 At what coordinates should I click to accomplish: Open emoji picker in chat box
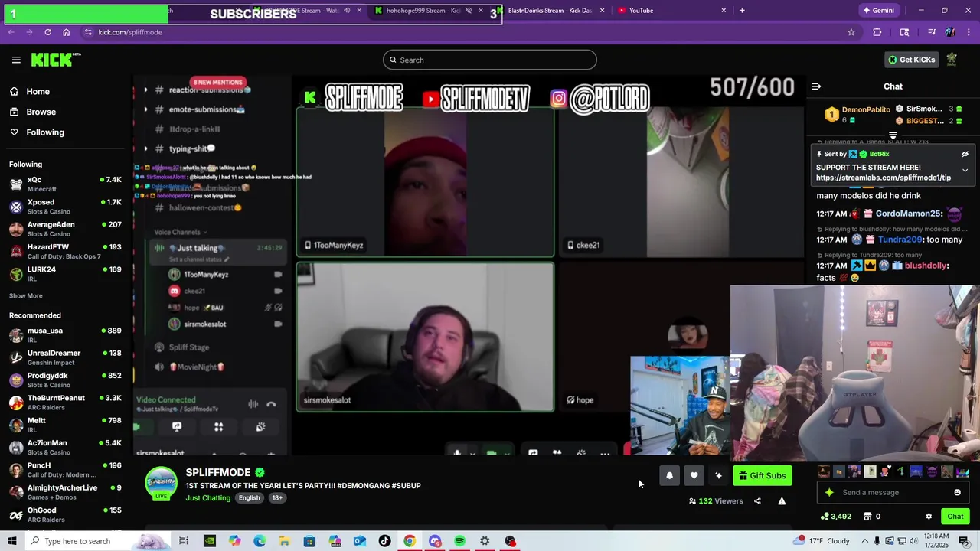point(957,493)
